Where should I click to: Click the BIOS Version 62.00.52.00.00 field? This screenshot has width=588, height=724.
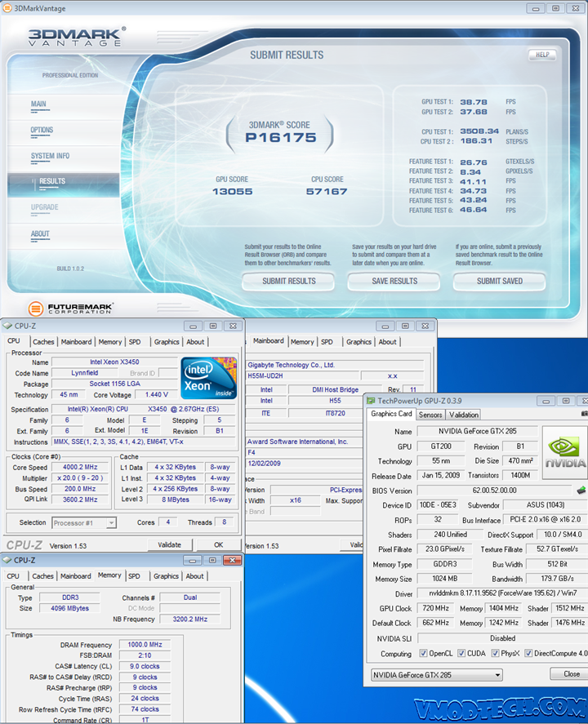coord(494,490)
